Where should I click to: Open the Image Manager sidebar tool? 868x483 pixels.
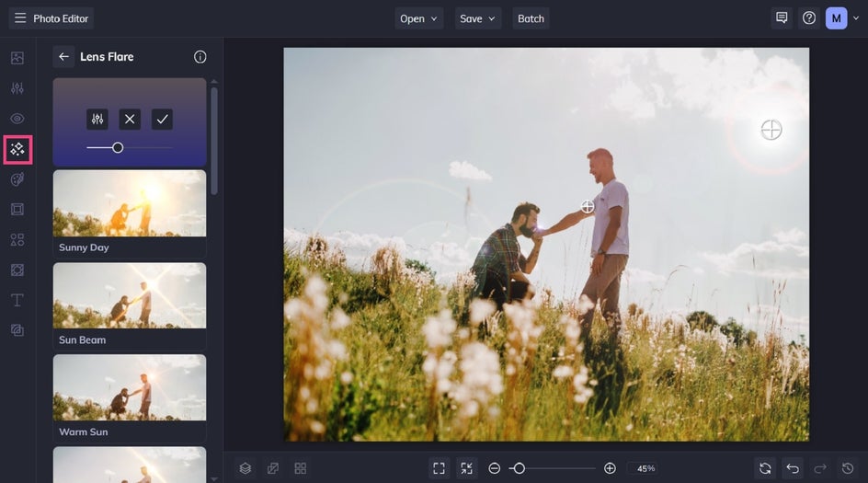click(17, 58)
